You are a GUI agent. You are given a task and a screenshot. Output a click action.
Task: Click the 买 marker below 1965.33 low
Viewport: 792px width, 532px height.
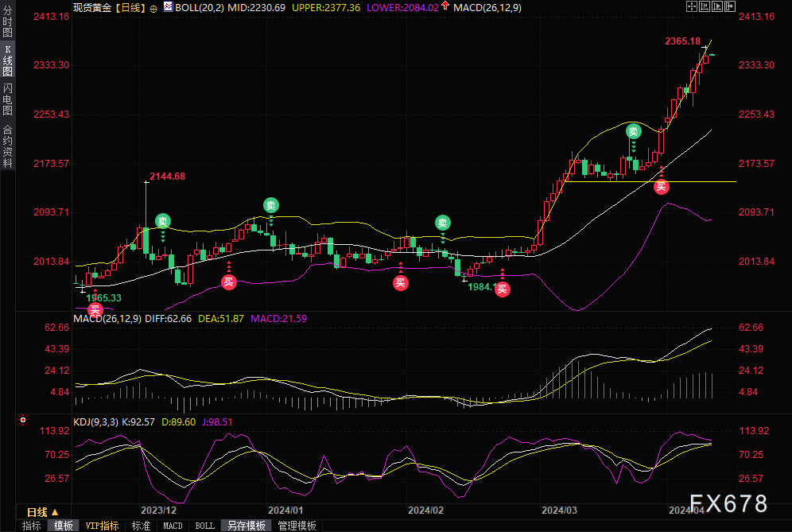[x=95, y=309]
